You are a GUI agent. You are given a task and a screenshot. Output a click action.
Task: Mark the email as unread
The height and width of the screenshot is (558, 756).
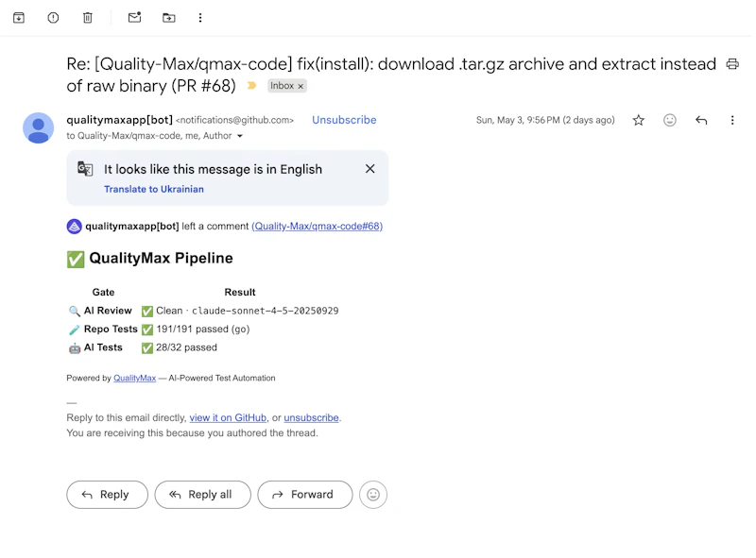(134, 18)
